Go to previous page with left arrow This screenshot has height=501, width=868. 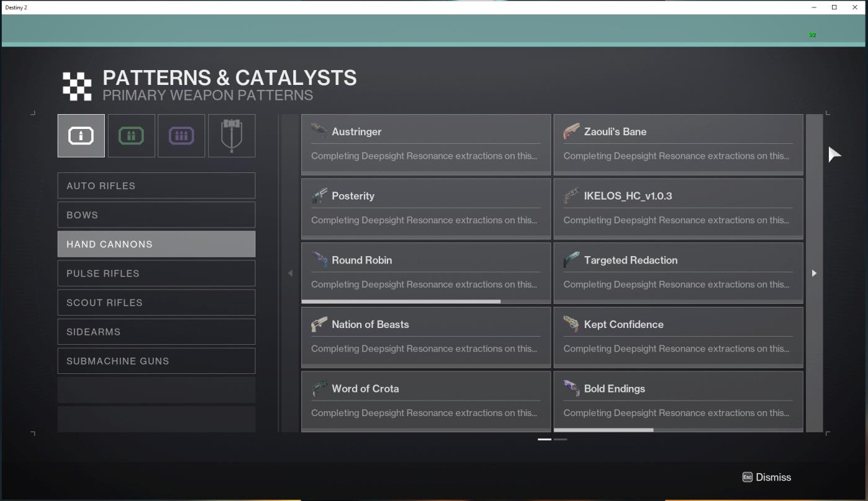point(290,273)
